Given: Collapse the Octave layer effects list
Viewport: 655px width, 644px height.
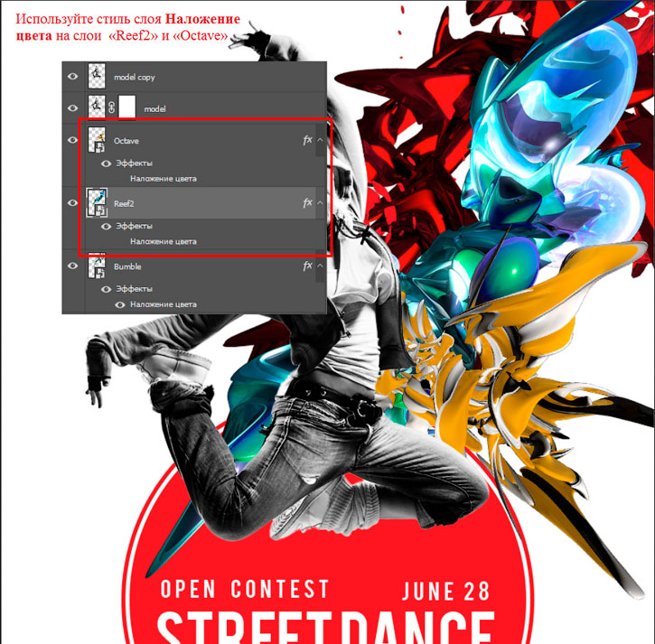Looking at the screenshot, I should 320,140.
